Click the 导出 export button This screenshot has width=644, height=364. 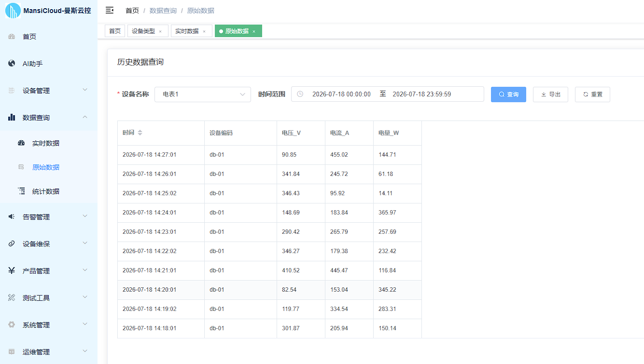pyautogui.click(x=550, y=94)
